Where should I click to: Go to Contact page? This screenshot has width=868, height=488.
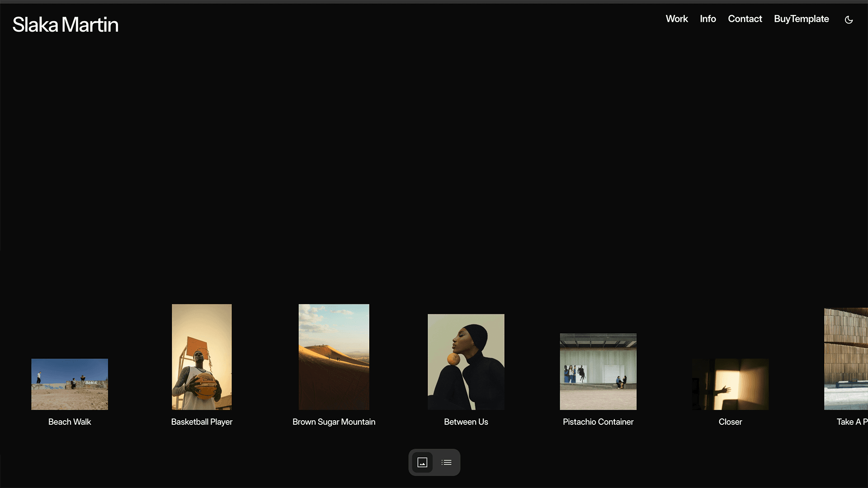(x=745, y=19)
